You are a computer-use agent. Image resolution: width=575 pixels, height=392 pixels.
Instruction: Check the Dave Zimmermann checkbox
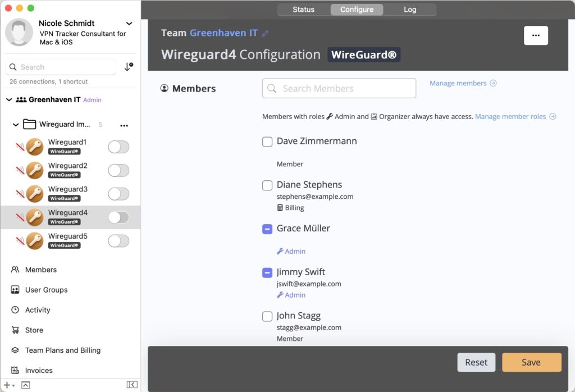(x=267, y=142)
